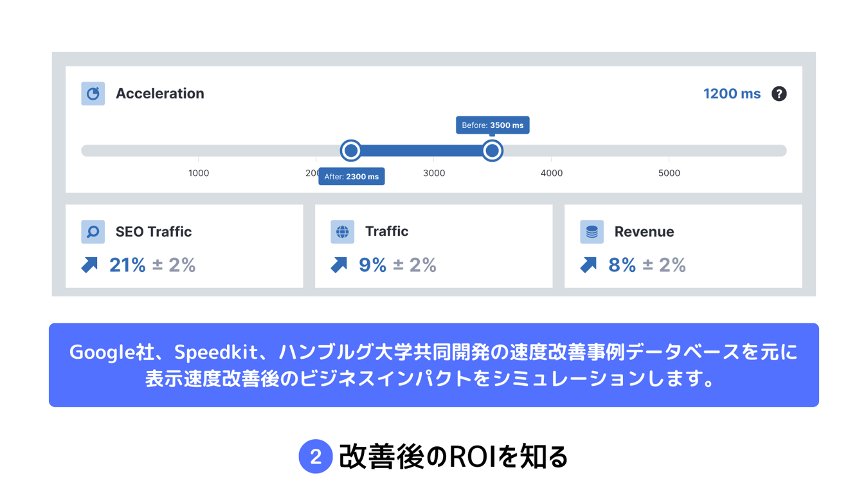
Task: Click the left slider handle
Action: point(351,150)
